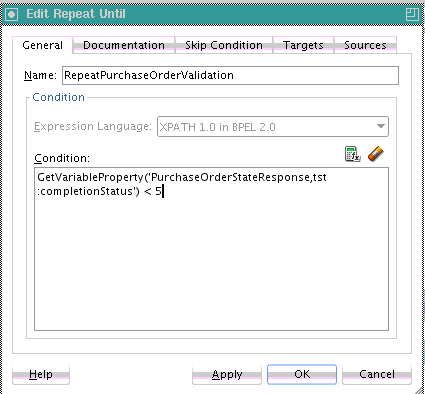Screen dimensions: 425x394
Task: Click the 'Condition' group heading
Action: (59, 97)
